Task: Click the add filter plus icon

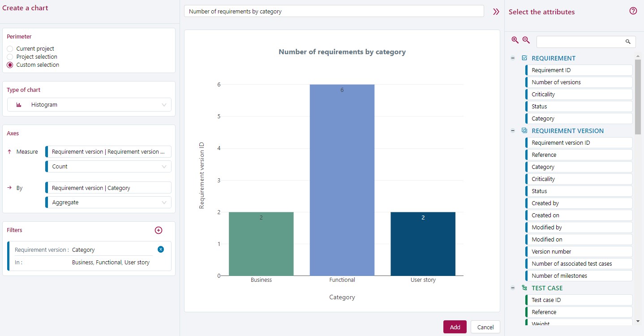Action: pos(159,230)
